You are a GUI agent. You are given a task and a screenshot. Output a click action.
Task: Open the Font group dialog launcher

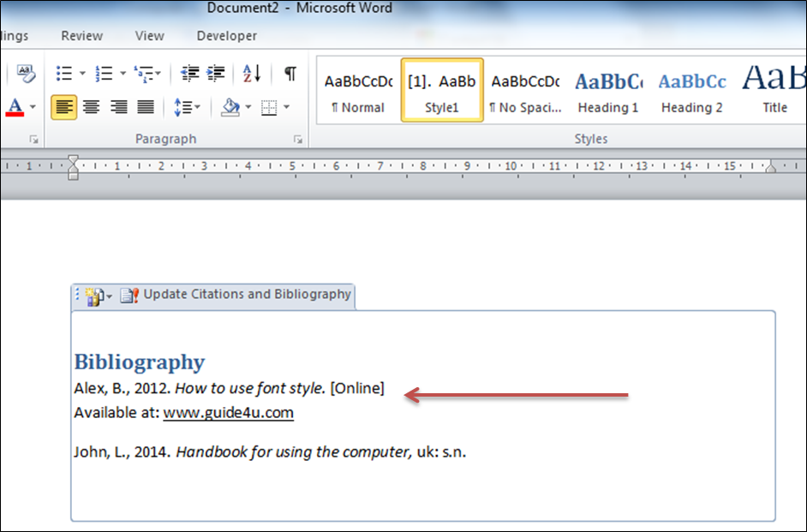tap(34, 139)
